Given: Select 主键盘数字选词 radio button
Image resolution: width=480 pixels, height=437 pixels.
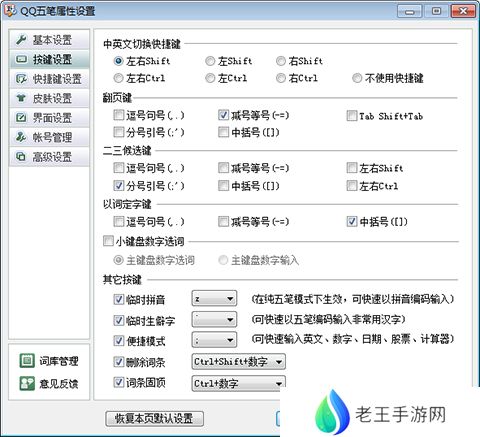Looking at the screenshot, I should point(118,260).
